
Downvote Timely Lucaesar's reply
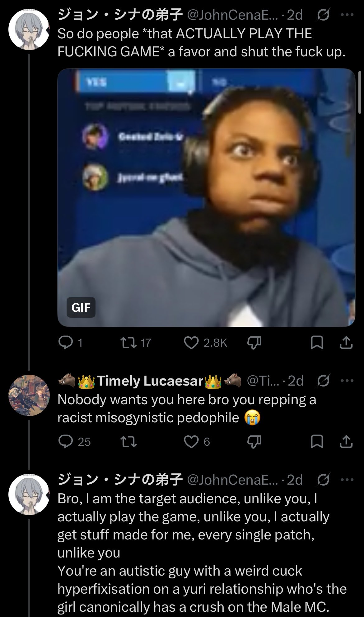[x=254, y=442]
